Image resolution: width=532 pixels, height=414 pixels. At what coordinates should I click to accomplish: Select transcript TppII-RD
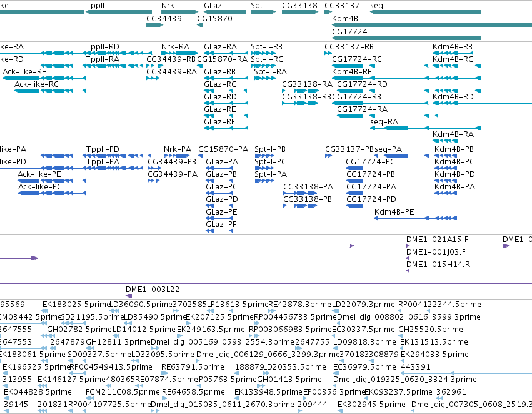coord(103,46)
